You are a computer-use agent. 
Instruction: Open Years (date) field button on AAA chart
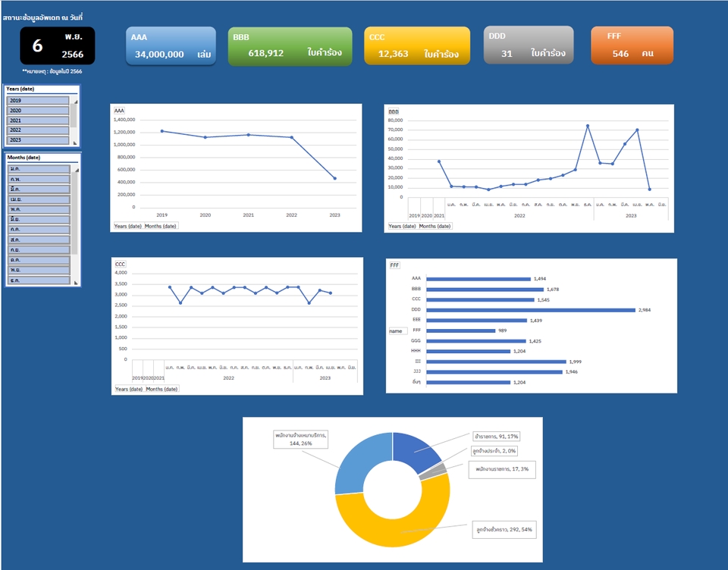127,226
